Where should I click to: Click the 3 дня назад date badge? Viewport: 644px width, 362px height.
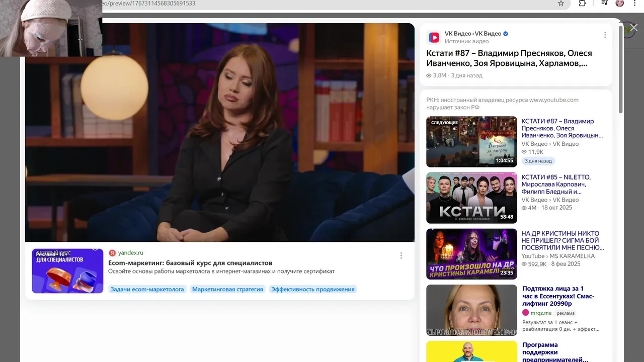538,161
